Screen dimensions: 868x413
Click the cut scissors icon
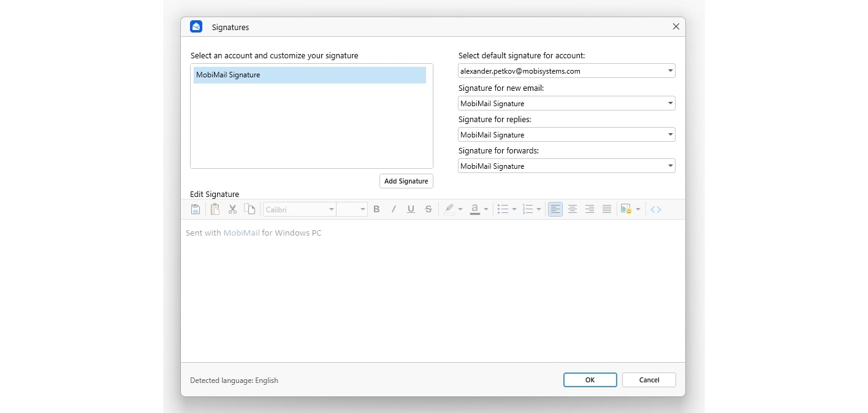[x=232, y=209]
